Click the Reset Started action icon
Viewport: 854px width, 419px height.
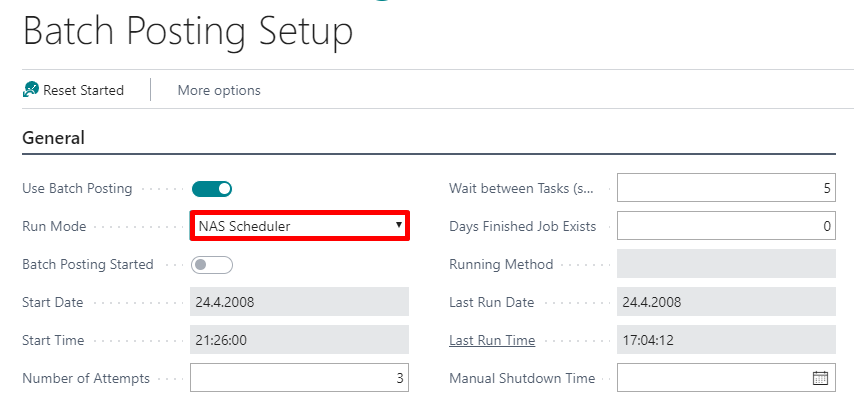[31, 90]
